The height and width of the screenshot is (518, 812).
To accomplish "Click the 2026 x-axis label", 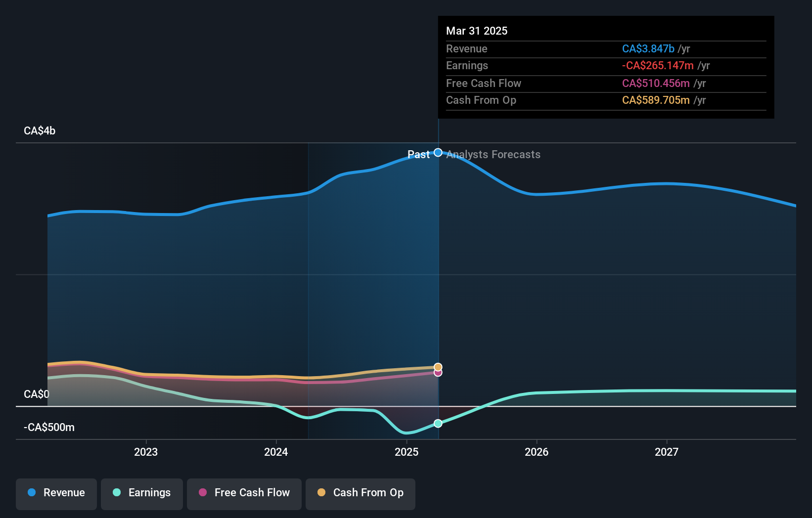I will pyautogui.click(x=537, y=452).
